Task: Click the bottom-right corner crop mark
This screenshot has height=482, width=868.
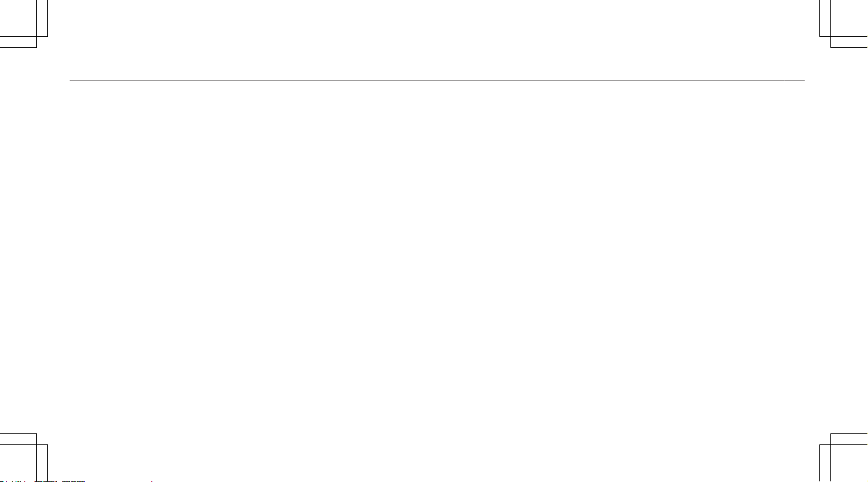Action: (x=843, y=457)
